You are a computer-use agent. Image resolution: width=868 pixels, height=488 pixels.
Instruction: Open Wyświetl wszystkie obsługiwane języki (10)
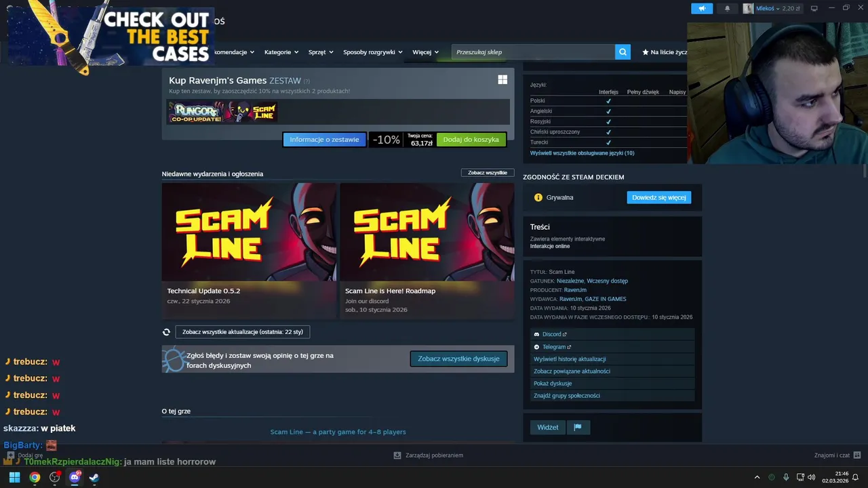[x=583, y=153]
